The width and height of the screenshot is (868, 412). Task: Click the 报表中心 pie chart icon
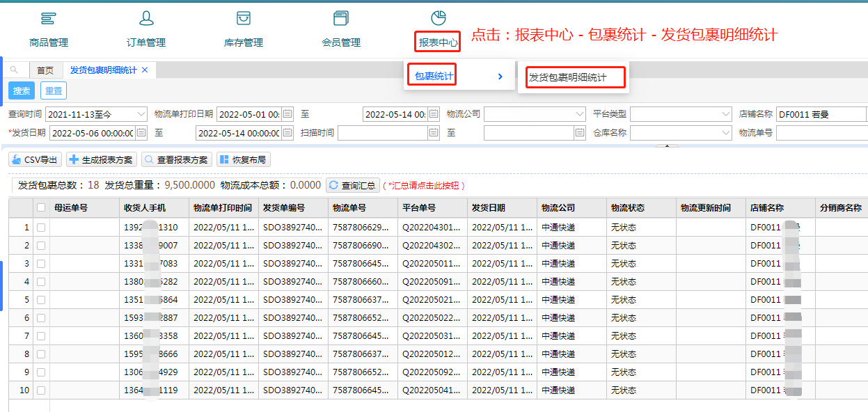point(439,18)
